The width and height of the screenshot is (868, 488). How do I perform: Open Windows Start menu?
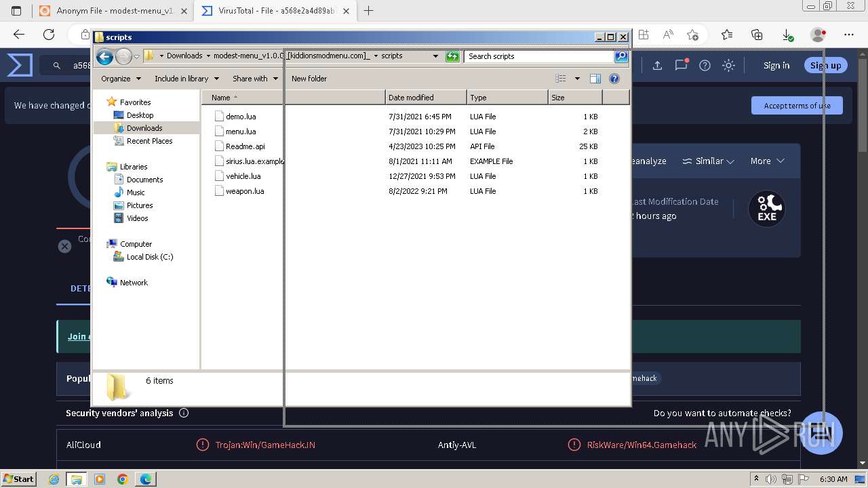tap(19, 479)
